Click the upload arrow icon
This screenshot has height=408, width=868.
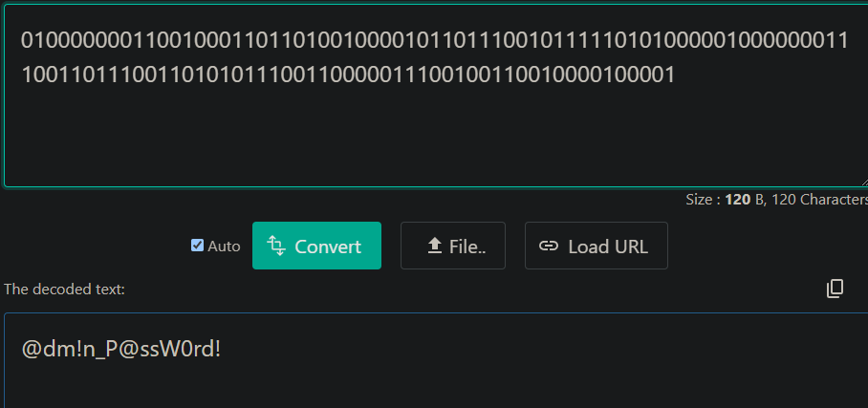433,246
